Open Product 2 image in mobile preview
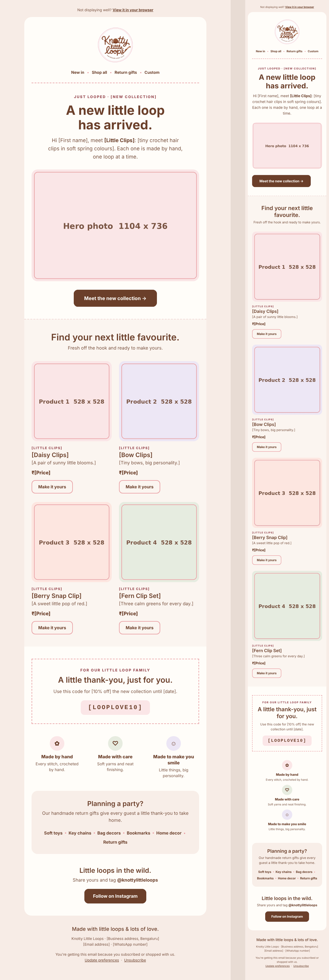This screenshot has height=980, width=329. tap(287, 380)
